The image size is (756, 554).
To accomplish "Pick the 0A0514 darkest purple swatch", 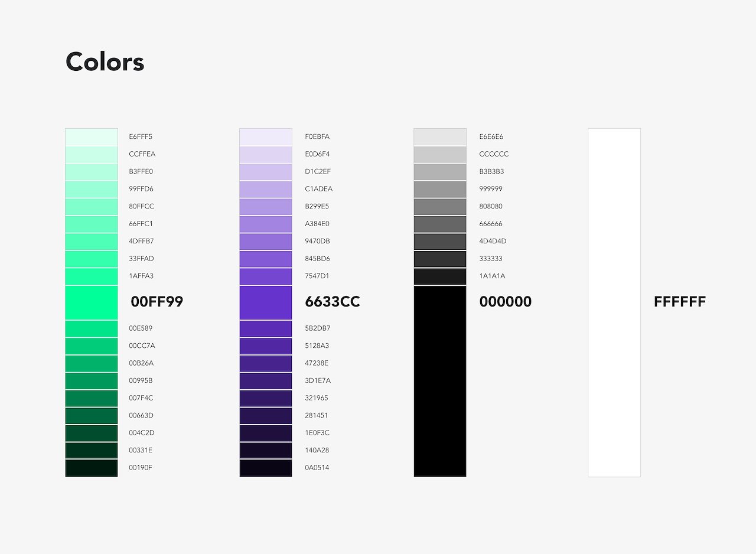I will pos(266,468).
